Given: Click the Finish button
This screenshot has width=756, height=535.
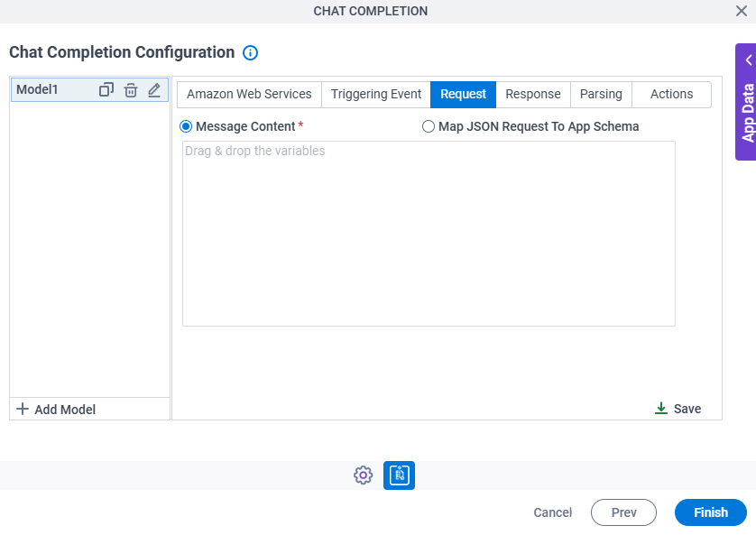Looking at the screenshot, I should tap(711, 512).
